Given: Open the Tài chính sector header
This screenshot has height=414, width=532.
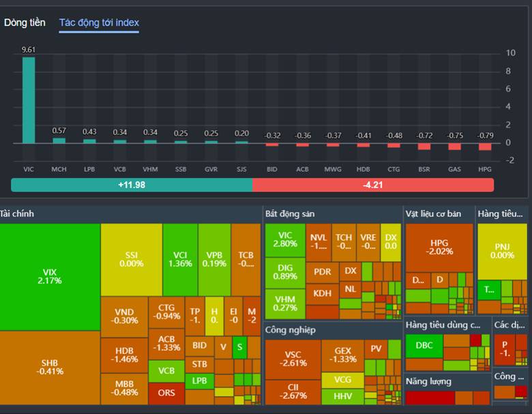Looking at the screenshot, I should tap(17, 213).
